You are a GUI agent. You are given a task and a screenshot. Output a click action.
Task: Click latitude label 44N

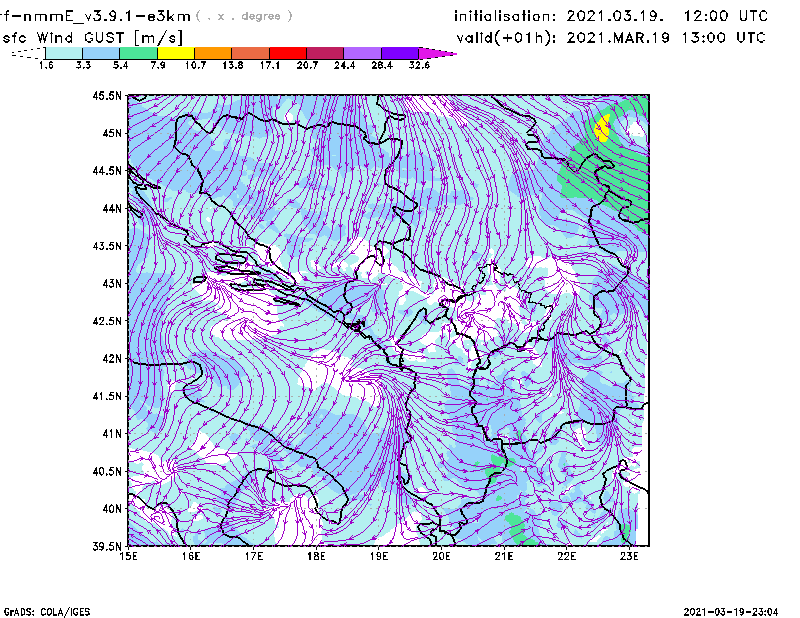tap(112, 208)
